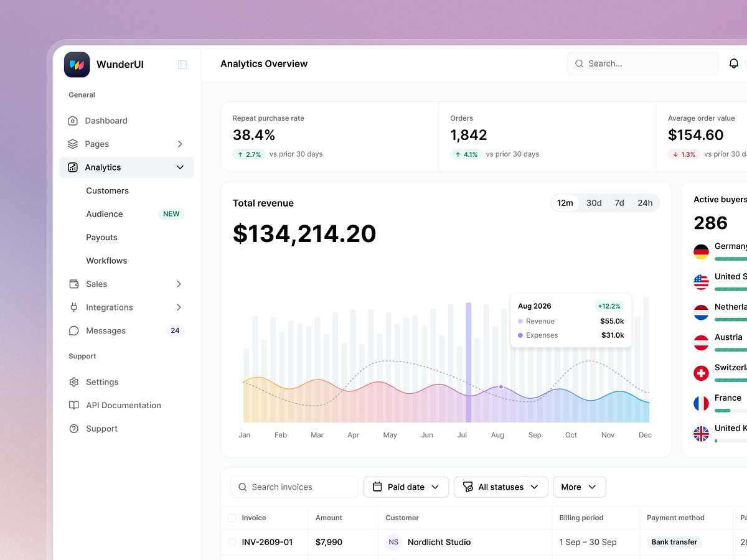Click the magnifier icon in Search invoices
Screen dimensions: 747x560
coord(243,487)
